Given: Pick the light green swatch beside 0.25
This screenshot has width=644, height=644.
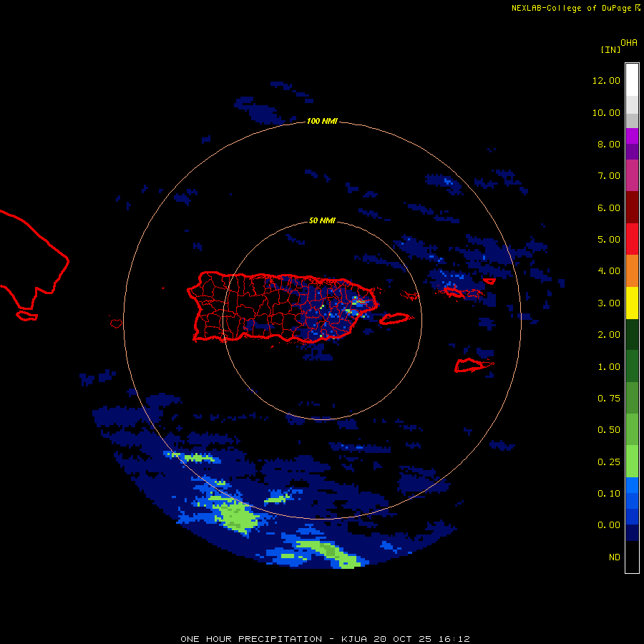Looking at the screenshot, I should point(632,462).
